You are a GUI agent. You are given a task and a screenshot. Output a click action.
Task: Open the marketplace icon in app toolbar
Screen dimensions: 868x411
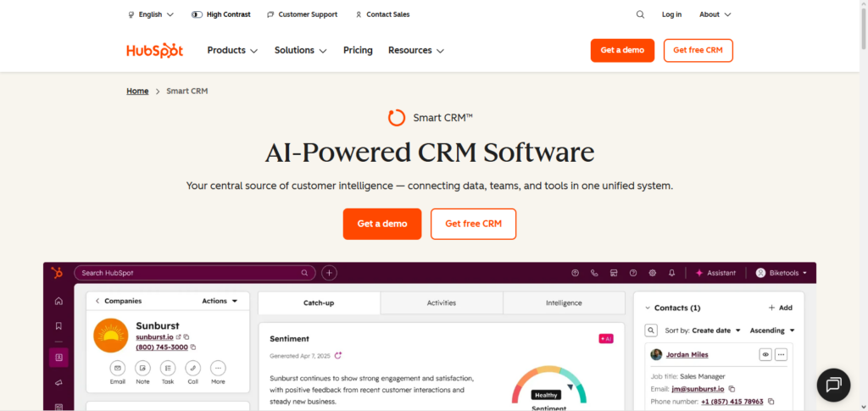coord(614,273)
